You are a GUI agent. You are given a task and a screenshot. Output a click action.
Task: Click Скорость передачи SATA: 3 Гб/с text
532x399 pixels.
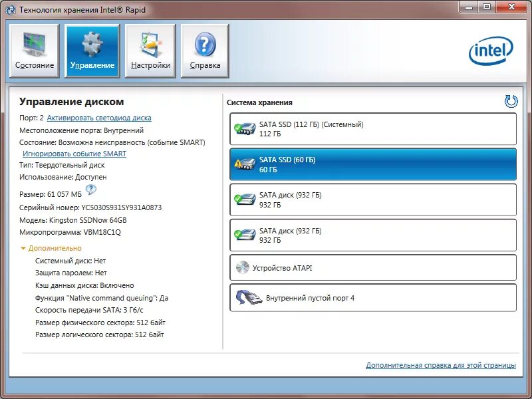pos(89,310)
